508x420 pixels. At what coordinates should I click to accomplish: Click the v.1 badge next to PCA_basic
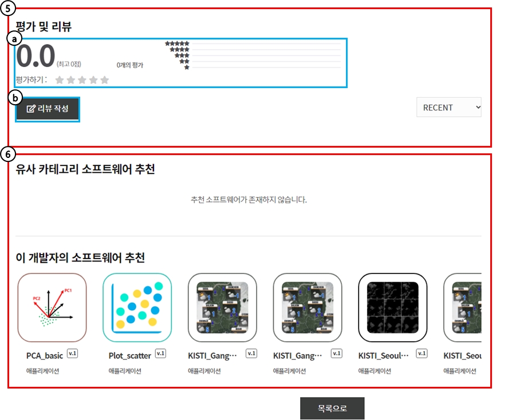[x=72, y=354]
